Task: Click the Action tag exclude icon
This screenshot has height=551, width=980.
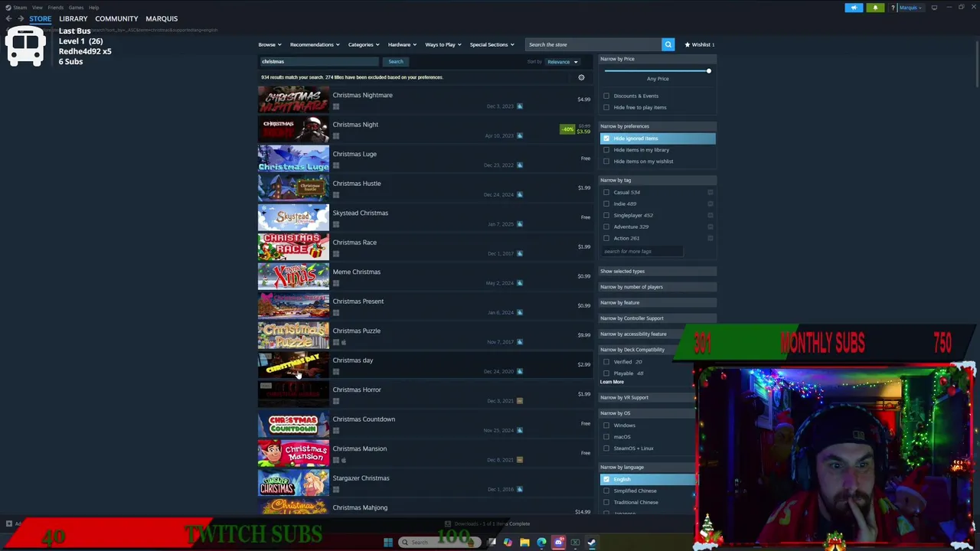Action: click(x=710, y=238)
